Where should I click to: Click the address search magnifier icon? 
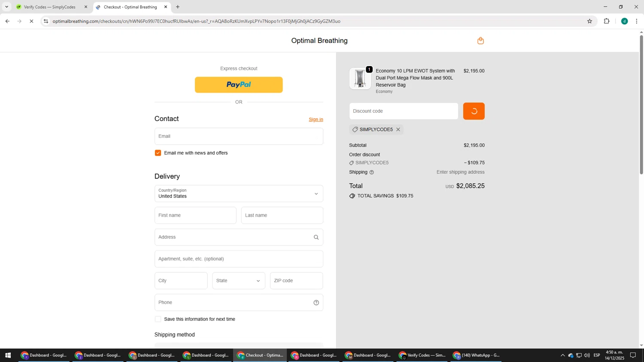tap(316, 237)
